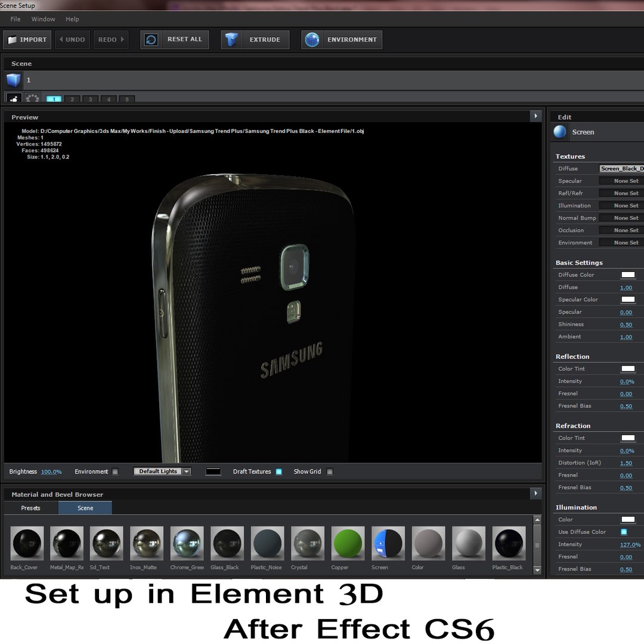Toggle Use Diffuse Color checkbox

coord(624,532)
